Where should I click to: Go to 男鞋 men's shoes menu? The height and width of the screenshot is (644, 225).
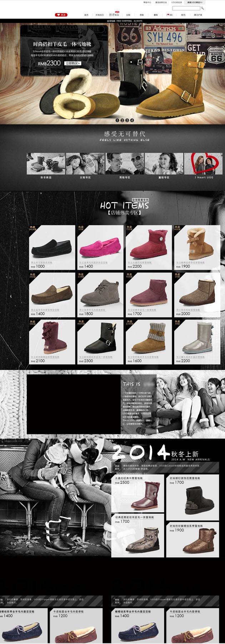[142, 15]
